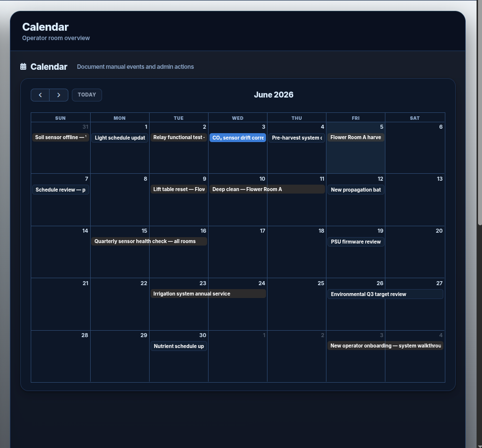
Task: Select day number 18 in June
Action: click(321, 231)
